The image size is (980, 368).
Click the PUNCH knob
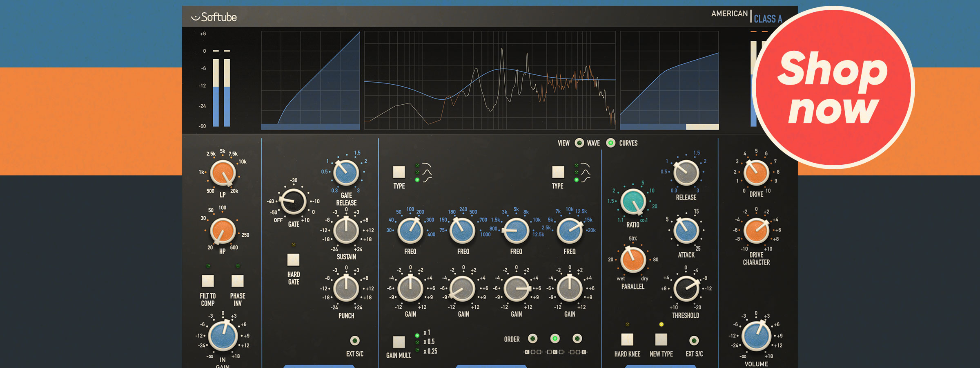346,288
